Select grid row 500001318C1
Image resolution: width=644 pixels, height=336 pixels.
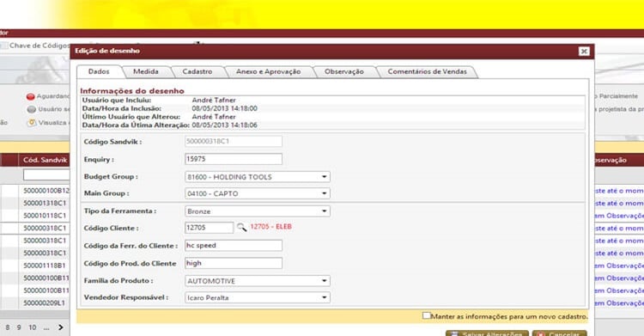click(x=45, y=203)
